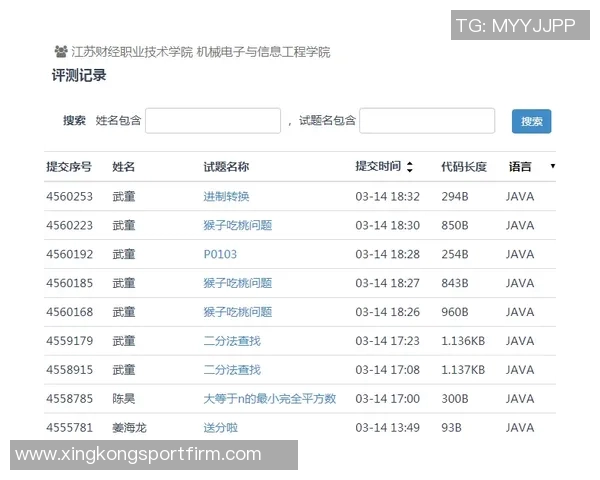Select submission number 4558915
The image size is (600, 480).
[70, 370]
